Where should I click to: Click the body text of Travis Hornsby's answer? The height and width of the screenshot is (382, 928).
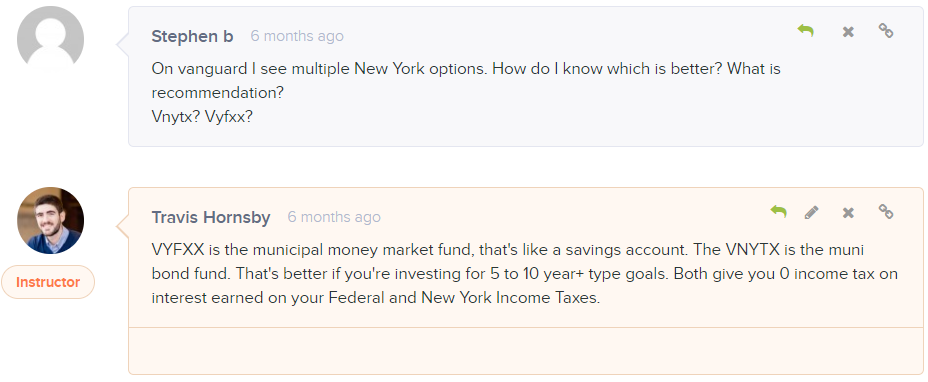coord(525,274)
